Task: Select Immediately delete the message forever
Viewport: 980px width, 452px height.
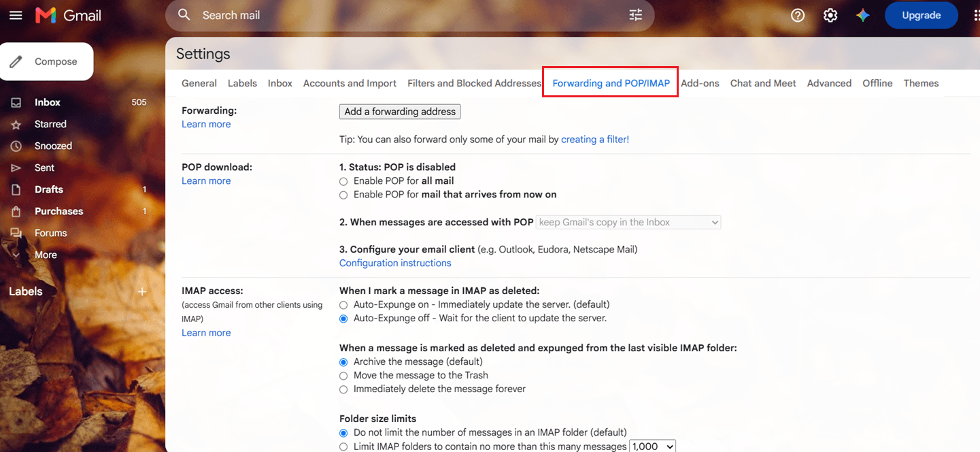Action: pos(343,389)
